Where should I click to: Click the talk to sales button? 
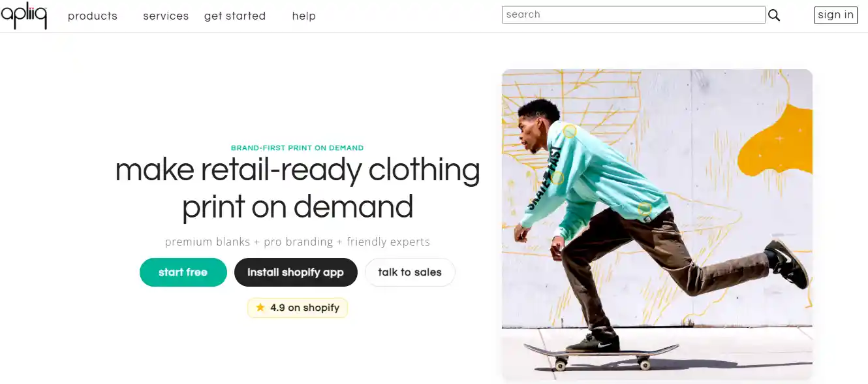click(410, 272)
